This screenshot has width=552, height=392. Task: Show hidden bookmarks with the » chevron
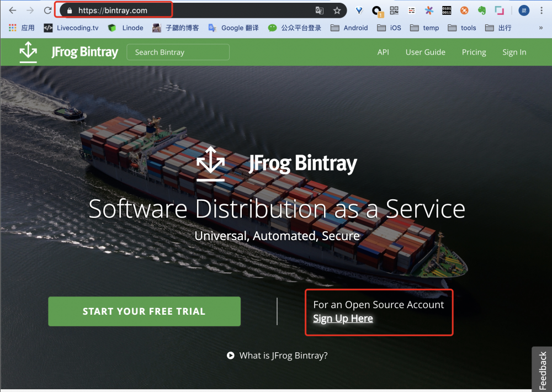pos(541,28)
